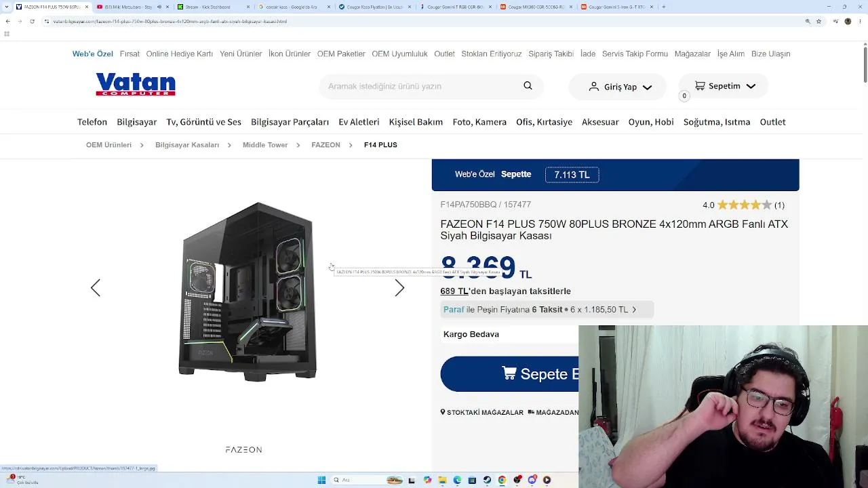Open File Explorer from the taskbar
Viewport: 868px width, 488px height.
point(442,480)
